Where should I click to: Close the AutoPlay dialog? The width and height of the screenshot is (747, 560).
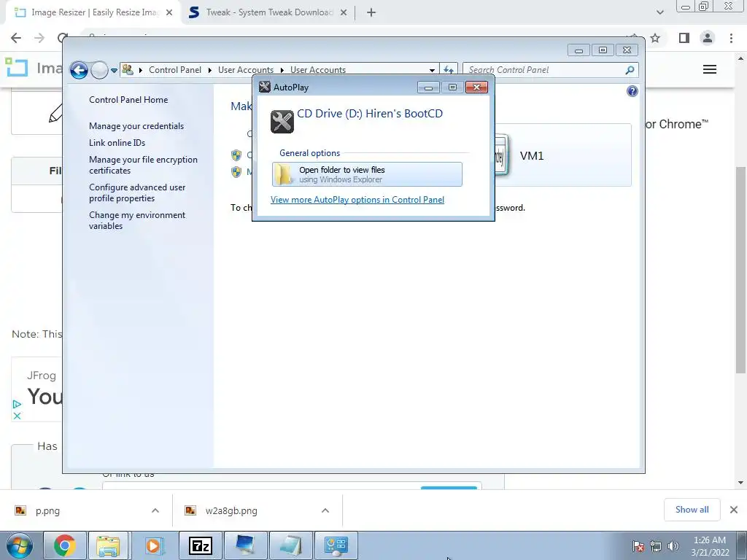476,87
